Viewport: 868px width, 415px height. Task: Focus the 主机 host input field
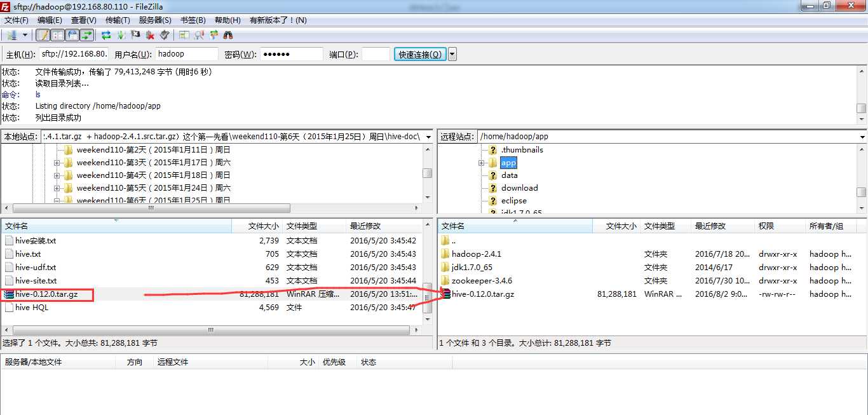[74, 54]
